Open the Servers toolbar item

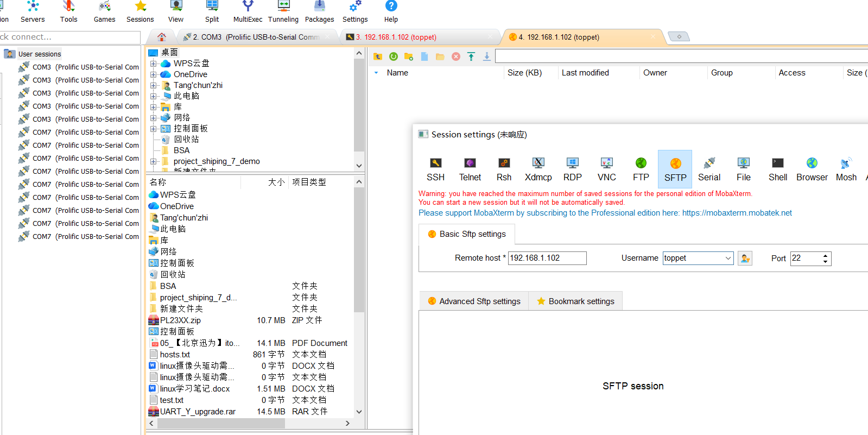(33, 12)
